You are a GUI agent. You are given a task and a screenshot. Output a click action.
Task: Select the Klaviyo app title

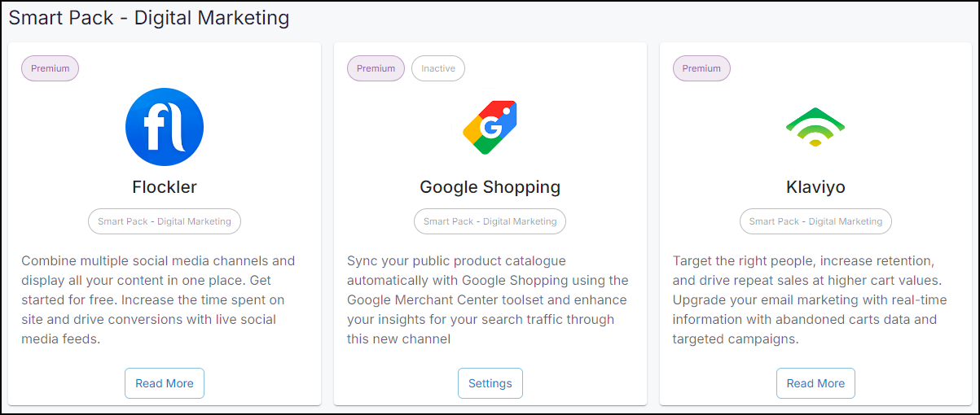point(815,187)
